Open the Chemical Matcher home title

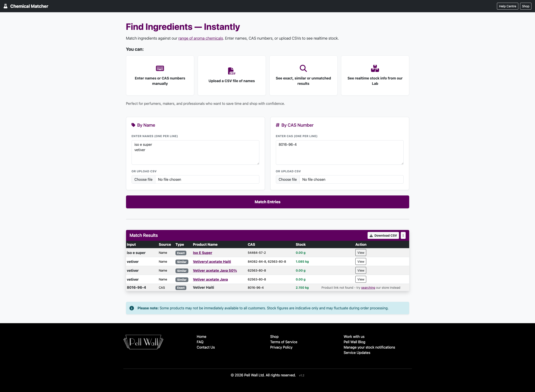[x=29, y=6]
